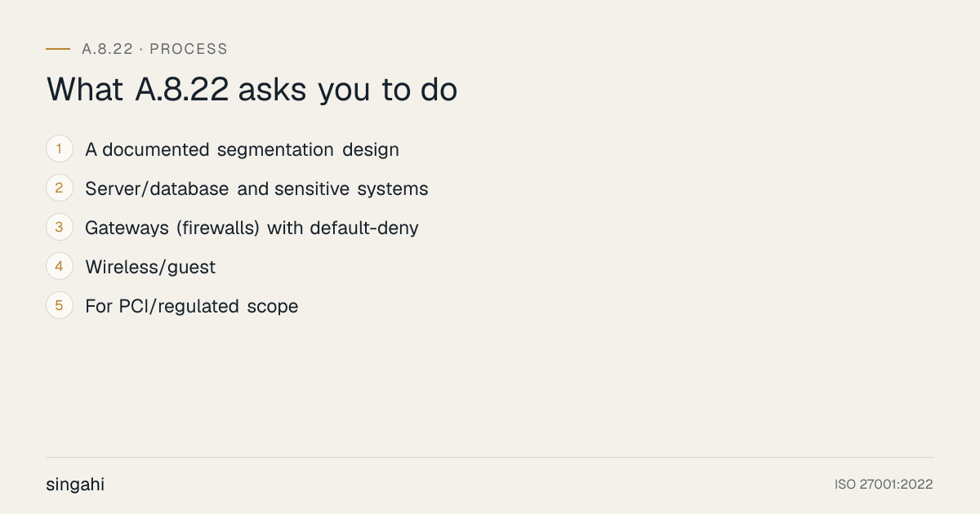Select A documented segmentation design item
The image size is (980, 514).
242,150
